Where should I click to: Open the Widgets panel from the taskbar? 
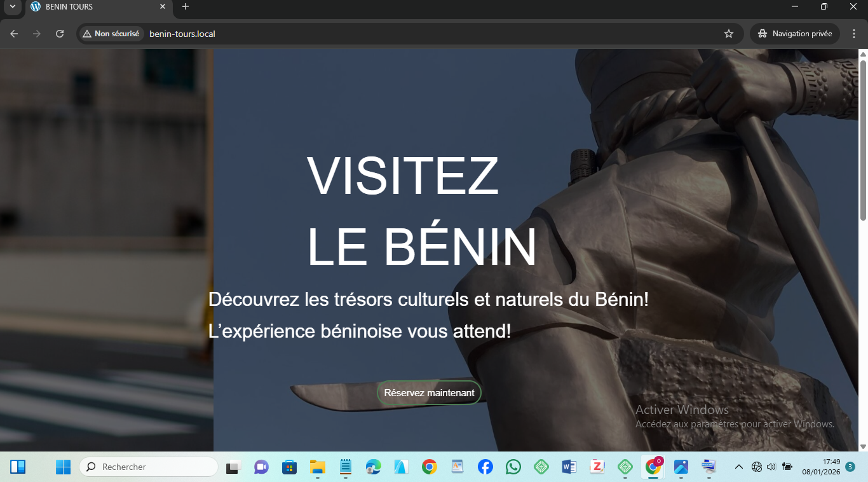[18, 467]
